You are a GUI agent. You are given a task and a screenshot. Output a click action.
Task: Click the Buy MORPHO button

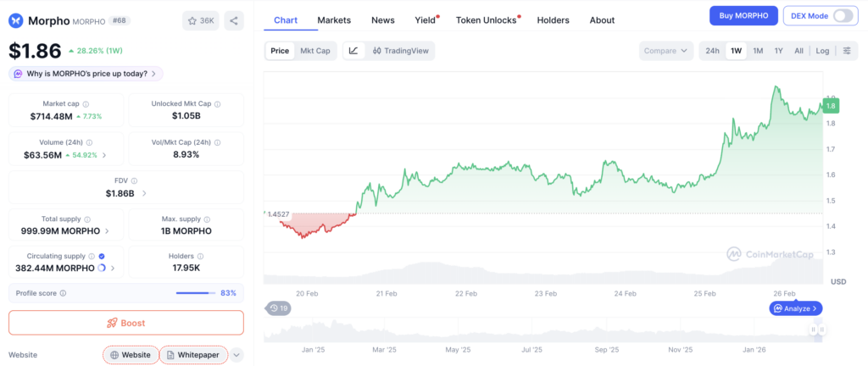coord(743,16)
